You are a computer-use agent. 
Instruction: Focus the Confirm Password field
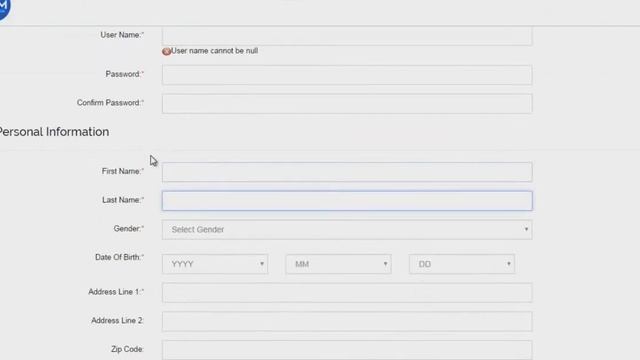(347, 104)
